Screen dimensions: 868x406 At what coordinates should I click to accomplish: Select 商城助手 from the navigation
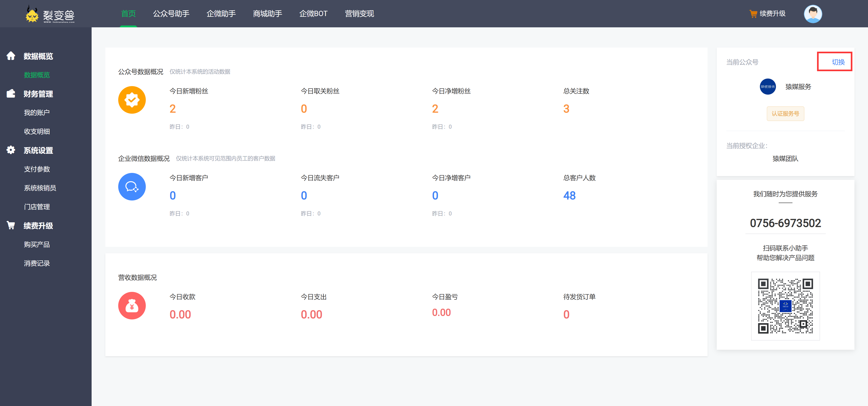(x=267, y=14)
